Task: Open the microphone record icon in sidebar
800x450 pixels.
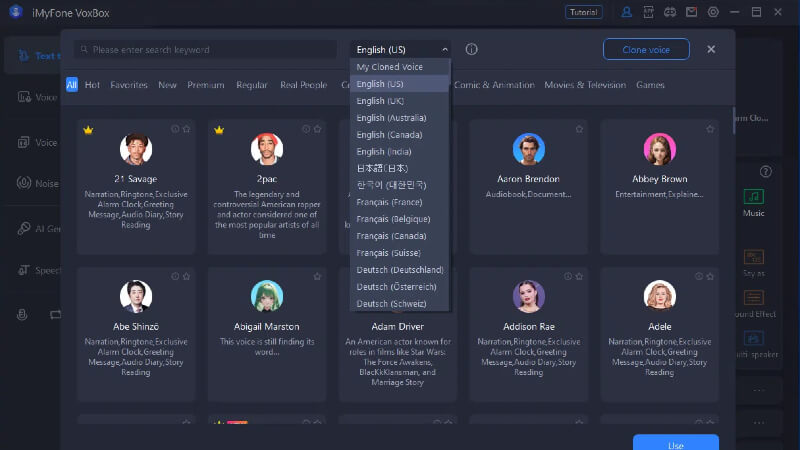Action: (22, 314)
